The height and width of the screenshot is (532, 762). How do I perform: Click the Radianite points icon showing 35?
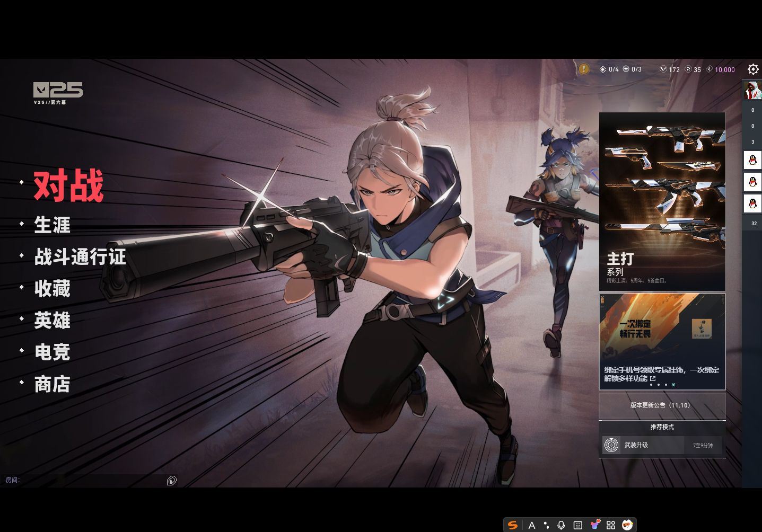point(688,69)
